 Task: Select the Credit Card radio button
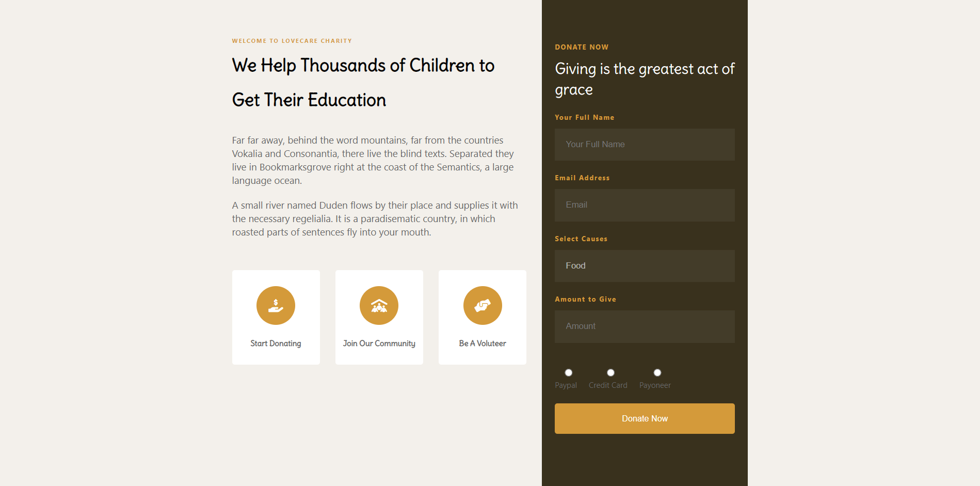[x=611, y=372]
